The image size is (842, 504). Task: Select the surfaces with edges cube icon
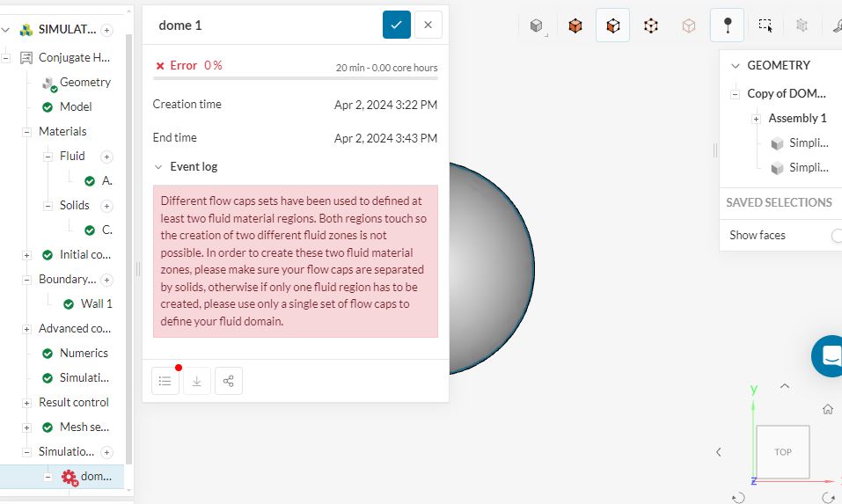(x=612, y=26)
